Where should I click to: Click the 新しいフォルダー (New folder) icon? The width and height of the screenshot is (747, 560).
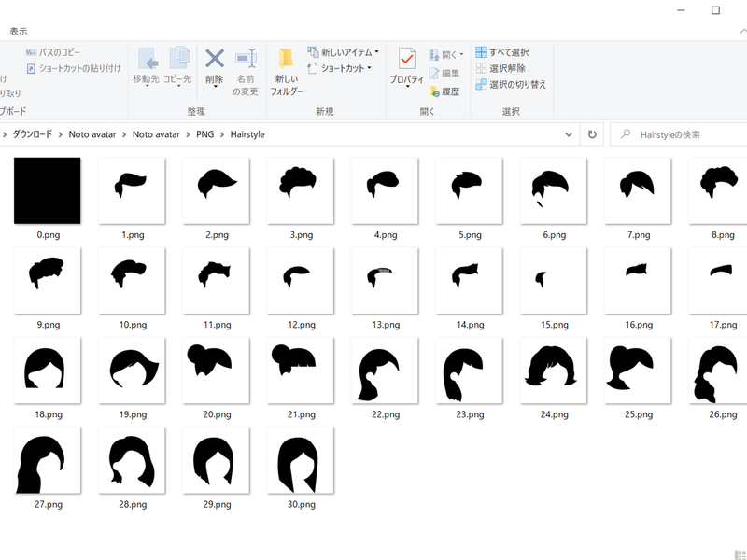[x=287, y=71]
